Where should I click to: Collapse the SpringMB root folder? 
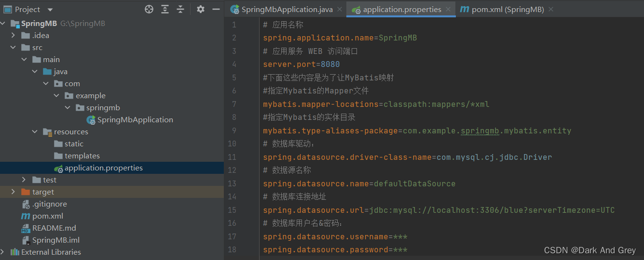coord(3,24)
